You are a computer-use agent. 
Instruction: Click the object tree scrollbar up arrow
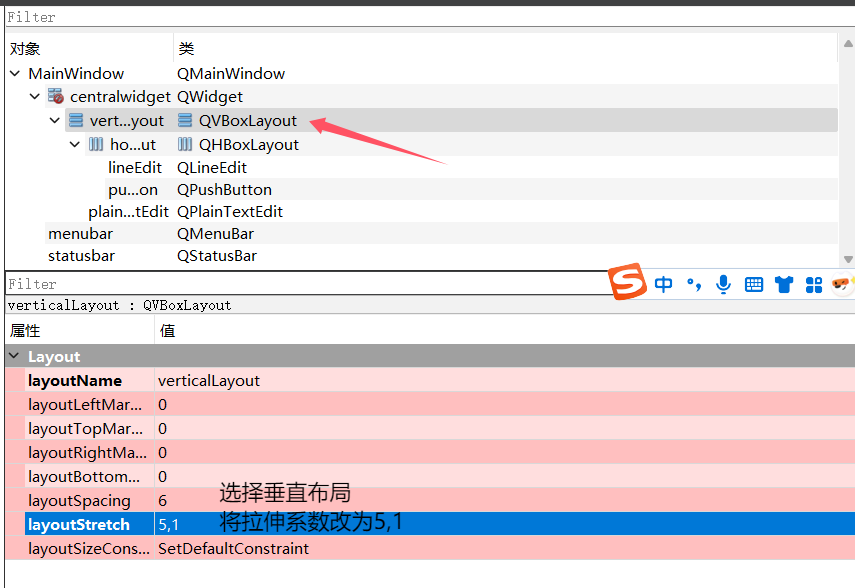pos(848,43)
